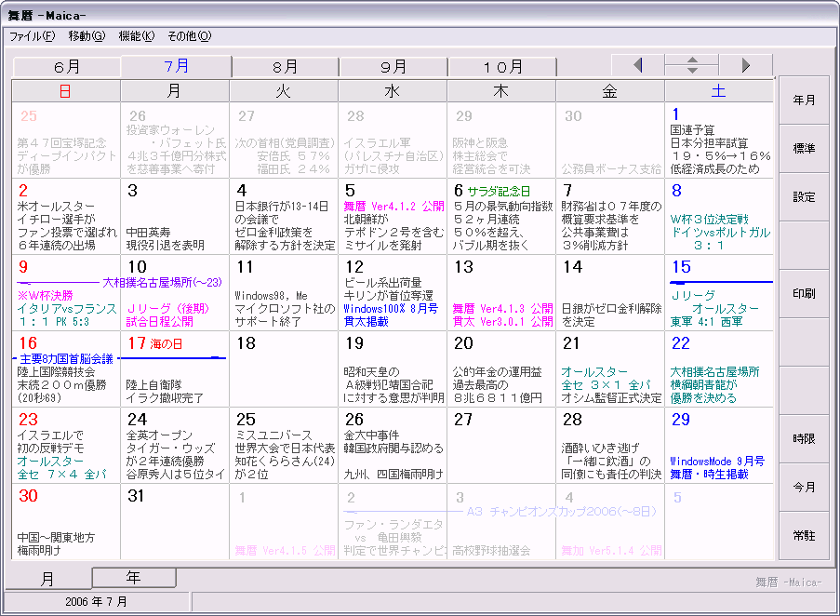
Task: Click the small down arrow stepper
Action: (x=691, y=71)
